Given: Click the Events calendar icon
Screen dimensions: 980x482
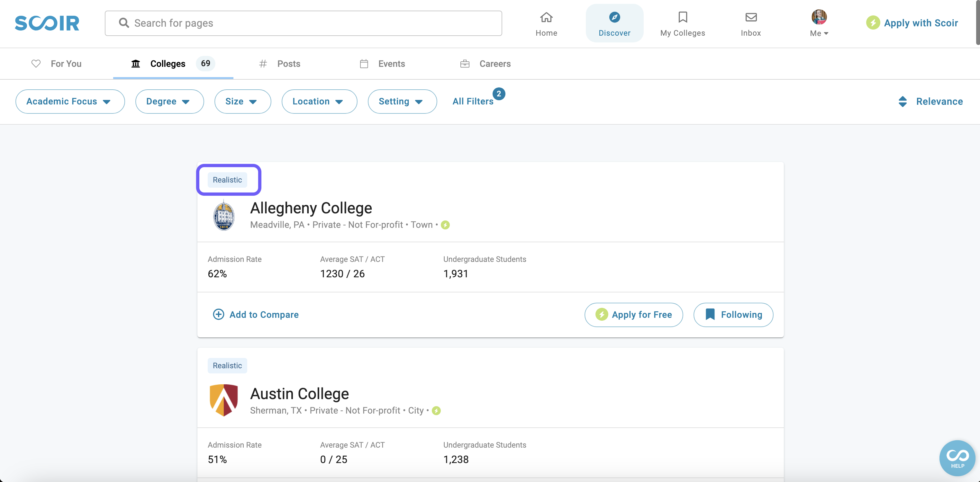Looking at the screenshot, I should point(364,64).
